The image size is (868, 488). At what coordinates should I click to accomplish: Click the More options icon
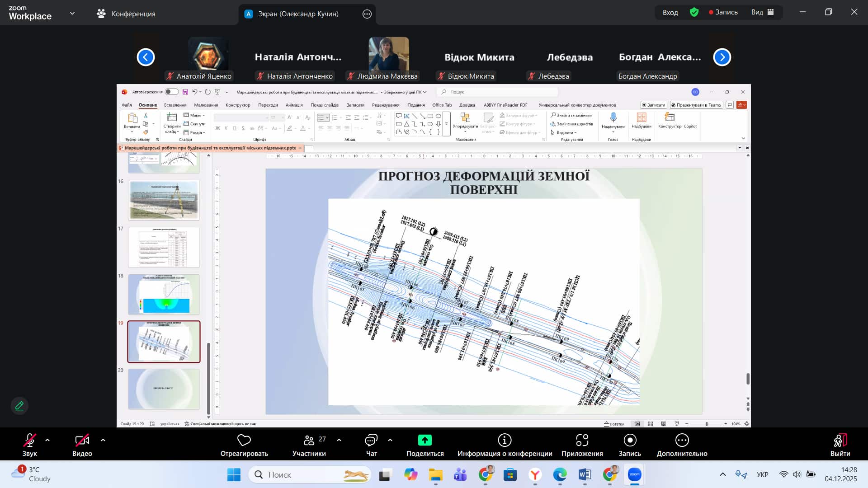tap(682, 440)
